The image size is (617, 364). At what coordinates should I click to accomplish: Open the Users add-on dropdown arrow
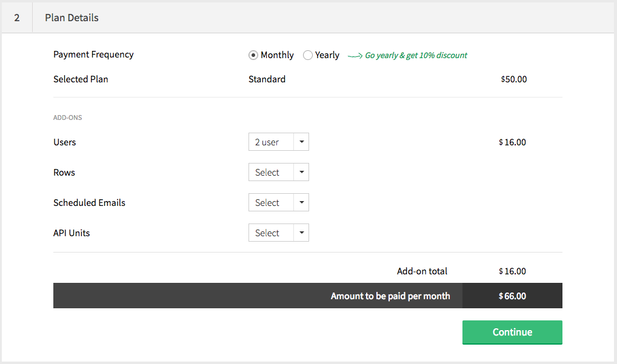pyautogui.click(x=301, y=142)
